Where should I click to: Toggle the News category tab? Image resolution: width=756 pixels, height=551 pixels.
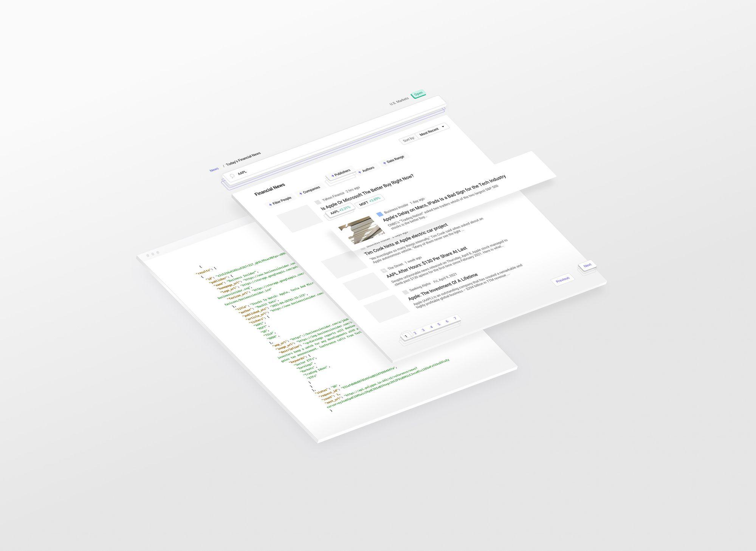click(x=212, y=166)
